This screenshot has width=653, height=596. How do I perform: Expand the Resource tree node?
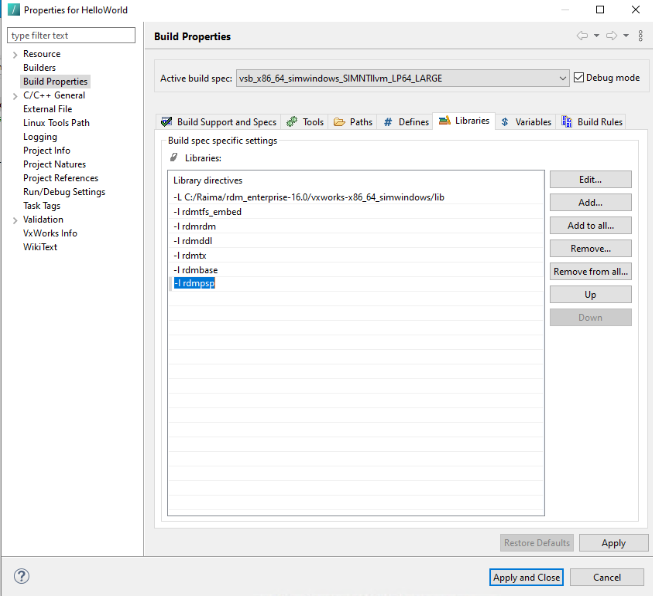pos(14,54)
